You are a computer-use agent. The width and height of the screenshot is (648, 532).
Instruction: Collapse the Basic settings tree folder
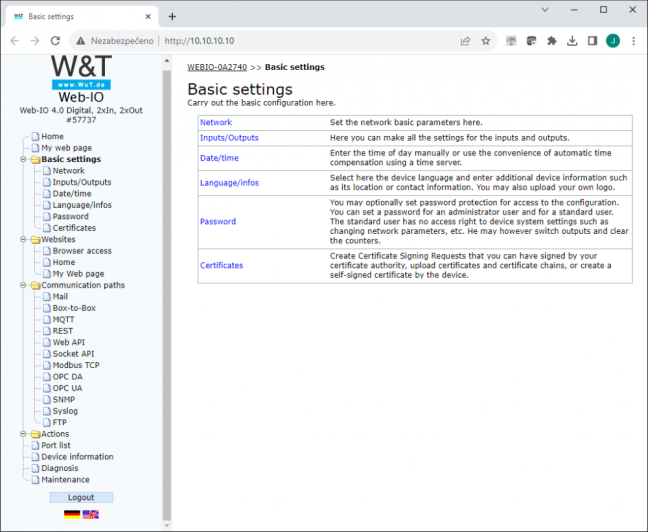click(23, 159)
